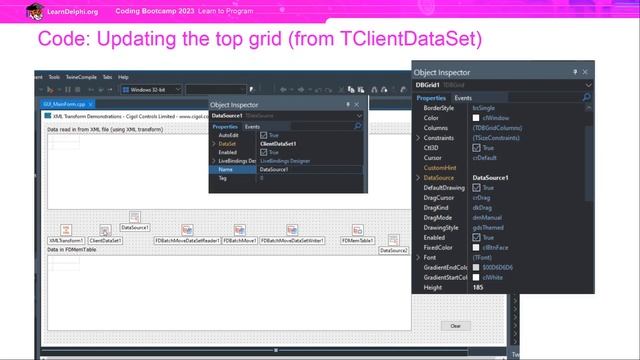The height and width of the screenshot is (360, 640).
Task: Click the forward navigation arrow in IDE toolbar
Action: [x=301, y=89]
